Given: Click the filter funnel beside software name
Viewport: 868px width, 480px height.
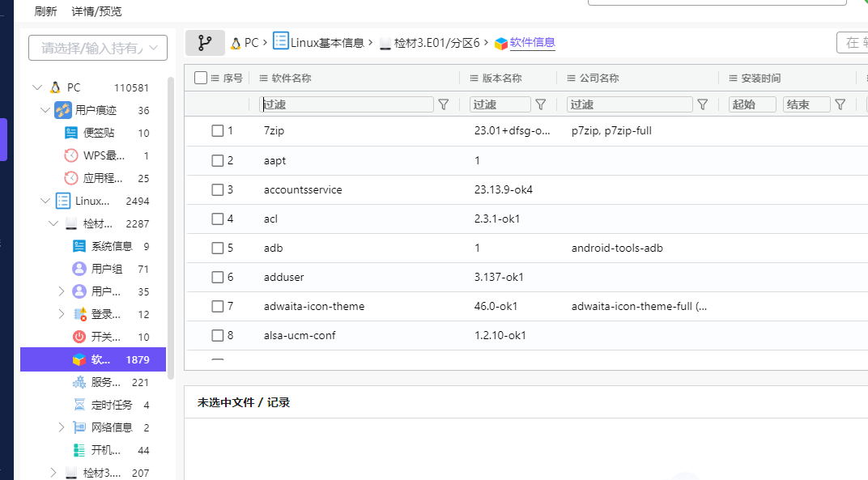Looking at the screenshot, I should pyautogui.click(x=444, y=104).
